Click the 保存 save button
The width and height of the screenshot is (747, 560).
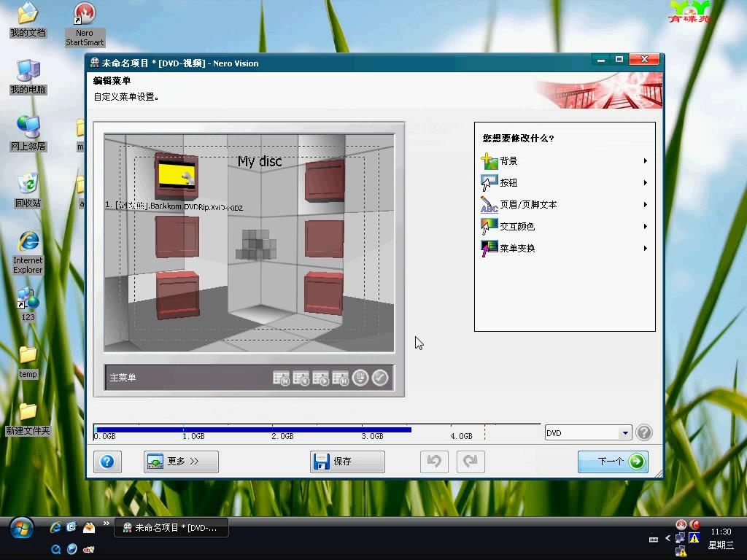pyautogui.click(x=347, y=462)
